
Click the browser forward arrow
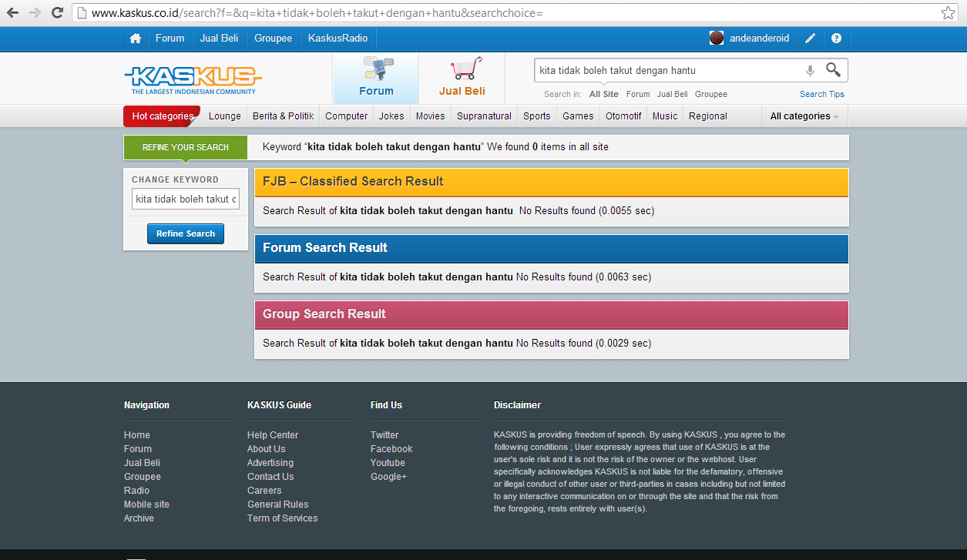(x=35, y=13)
